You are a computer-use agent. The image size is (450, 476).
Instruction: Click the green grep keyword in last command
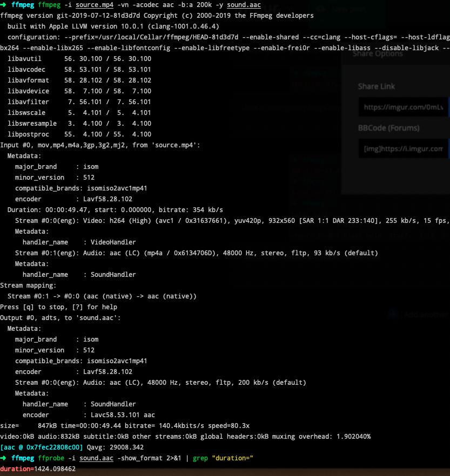click(200, 458)
